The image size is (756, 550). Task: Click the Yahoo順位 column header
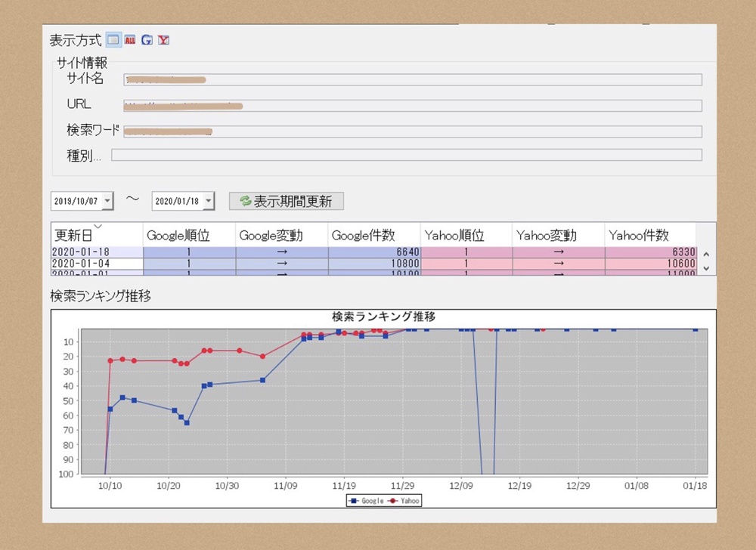click(466, 235)
